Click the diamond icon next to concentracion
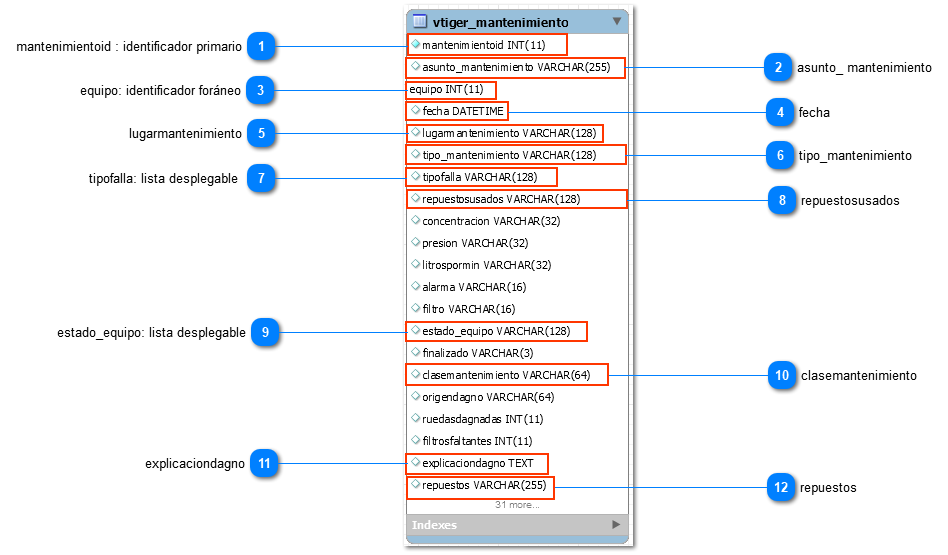Screen dimensions: 948x555 415,220
